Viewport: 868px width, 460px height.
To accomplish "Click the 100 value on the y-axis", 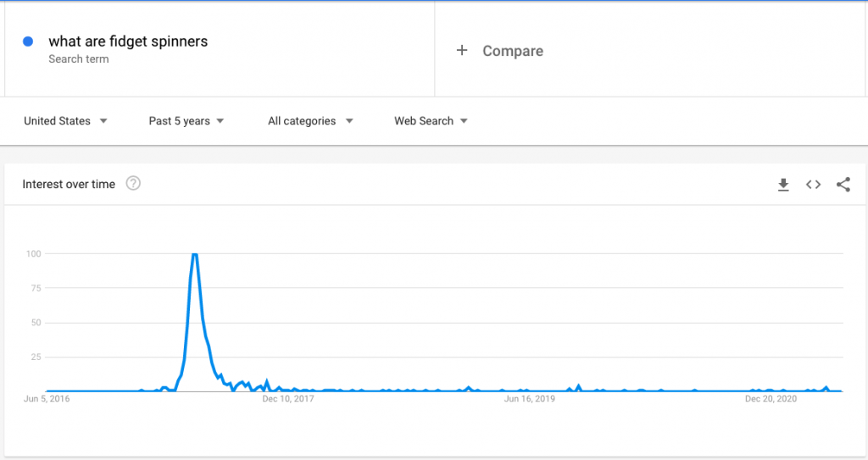I will click(x=34, y=253).
